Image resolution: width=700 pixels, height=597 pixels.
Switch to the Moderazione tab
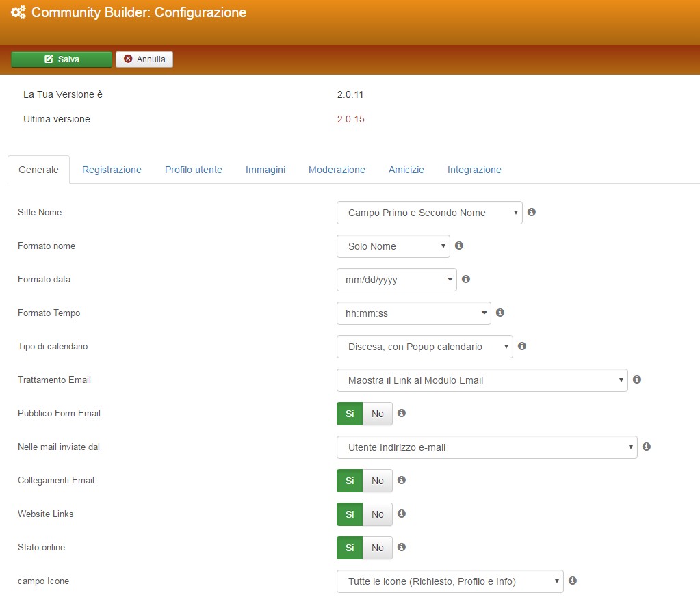coord(337,170)
